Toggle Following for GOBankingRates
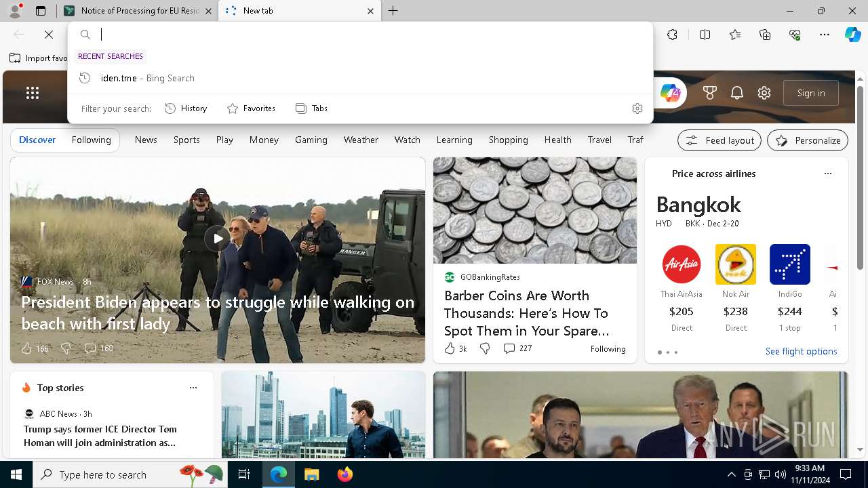 pyautogui.click(x=608, y=349)
